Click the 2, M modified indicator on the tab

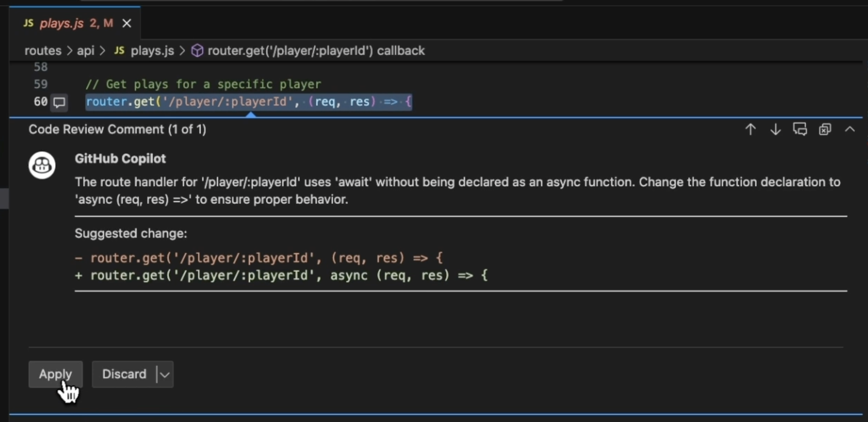coord(101,23)
